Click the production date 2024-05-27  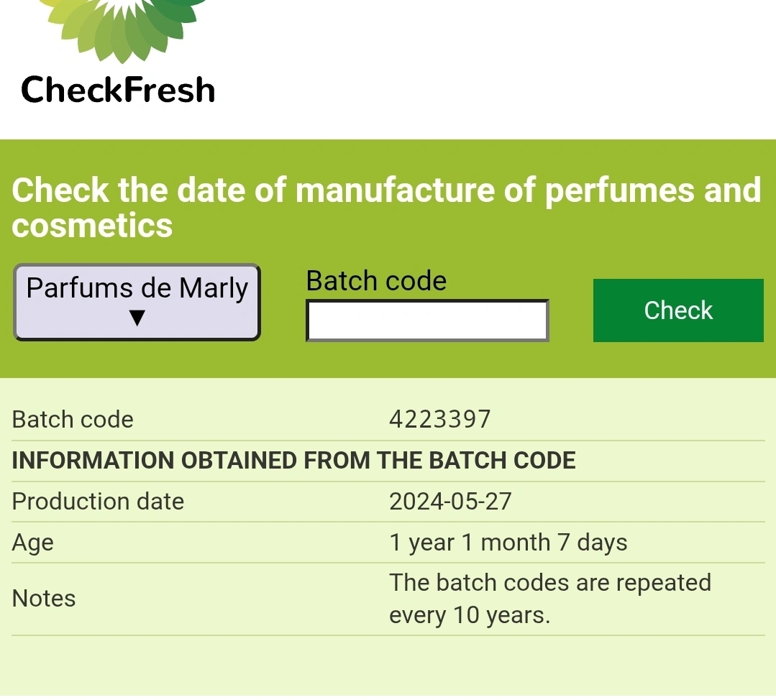(x=450, y=501)
